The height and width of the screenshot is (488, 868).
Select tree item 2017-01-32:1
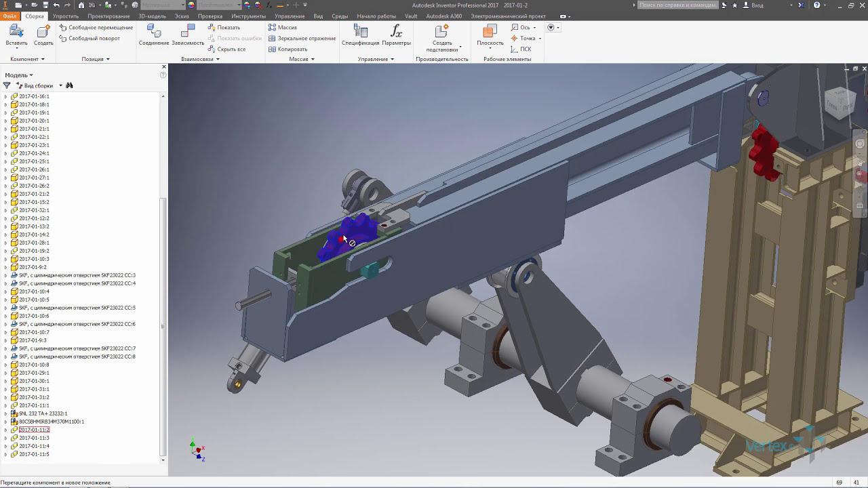click(34, 210)
